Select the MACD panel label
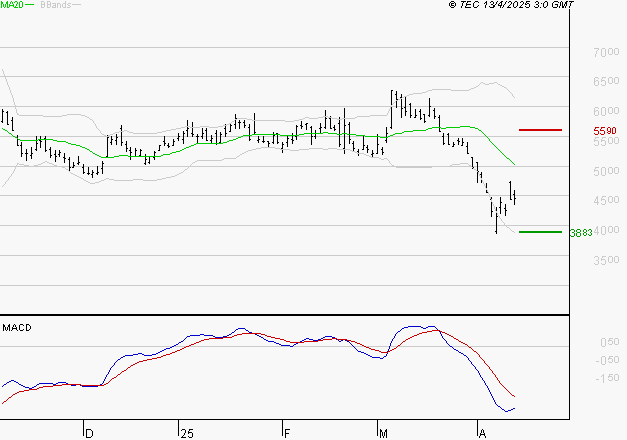627x440 pixels. [x=18, y=327]
